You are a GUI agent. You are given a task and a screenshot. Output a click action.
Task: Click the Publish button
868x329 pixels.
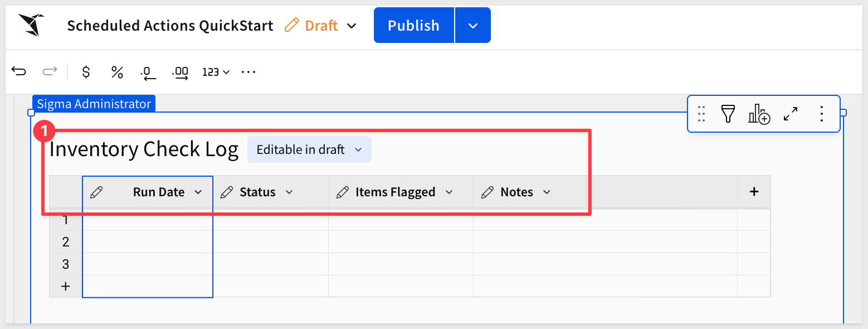tap(413, 26)
